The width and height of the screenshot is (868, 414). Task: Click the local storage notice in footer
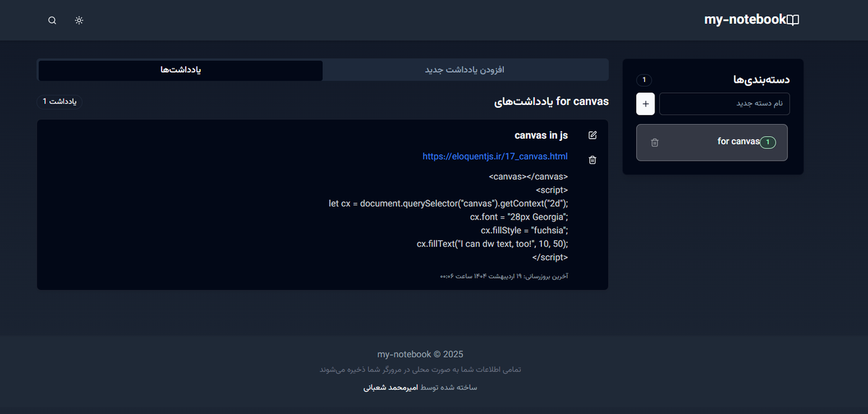point(420,370)
